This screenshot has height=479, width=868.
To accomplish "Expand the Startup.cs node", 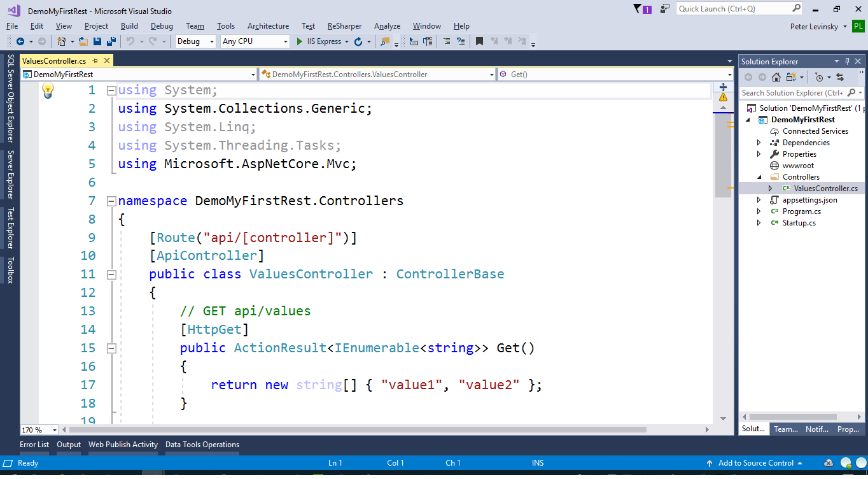I will [759, 223].
